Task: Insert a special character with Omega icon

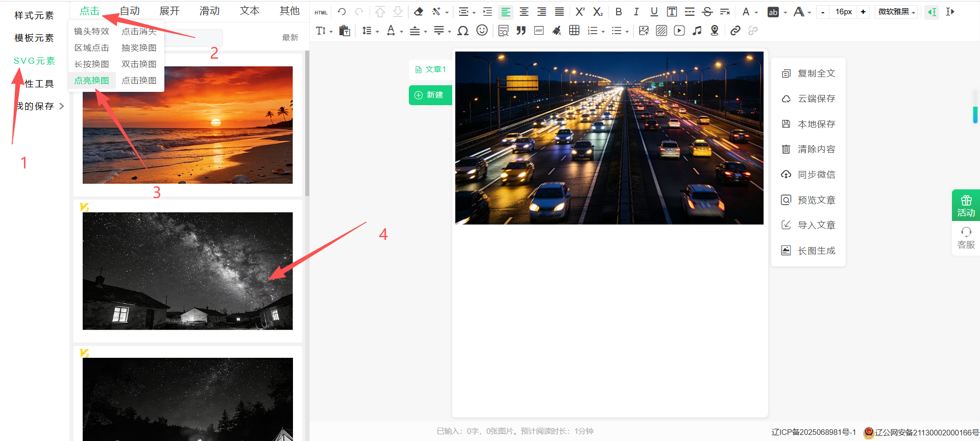Action: 463,31
